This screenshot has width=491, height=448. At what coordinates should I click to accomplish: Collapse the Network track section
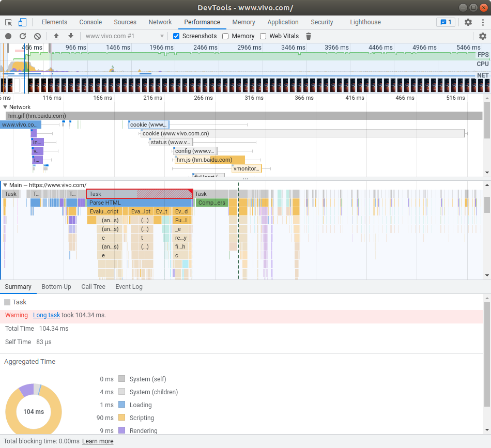click(x=5, y=107)
